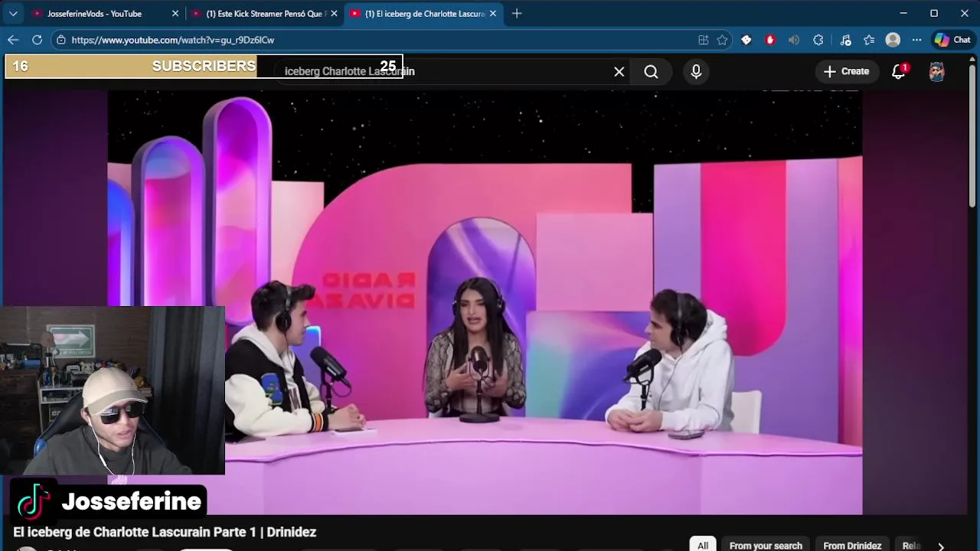Open the Create video menu
This screenshot has width=980, height=551.
click(x=846, y=71)
